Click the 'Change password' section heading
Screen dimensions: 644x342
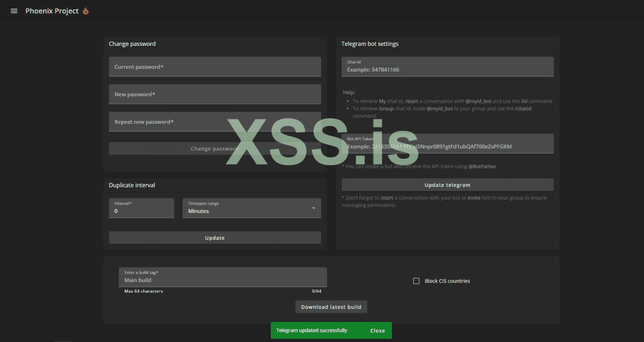pyautogui.click(x=132, y=44)
